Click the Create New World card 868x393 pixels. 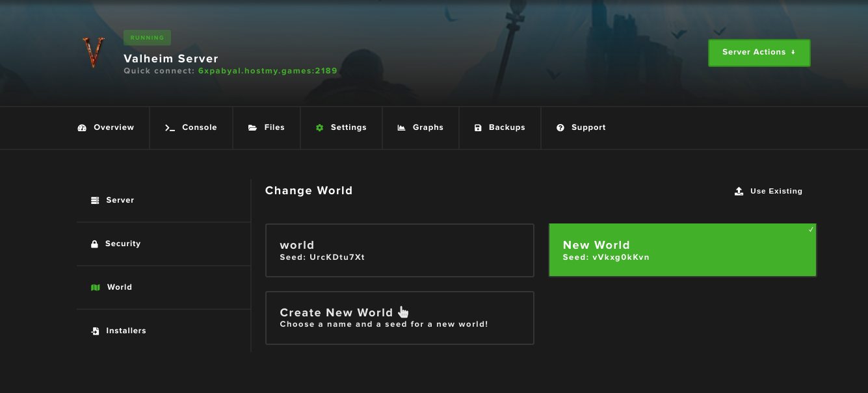coord(400,318)
